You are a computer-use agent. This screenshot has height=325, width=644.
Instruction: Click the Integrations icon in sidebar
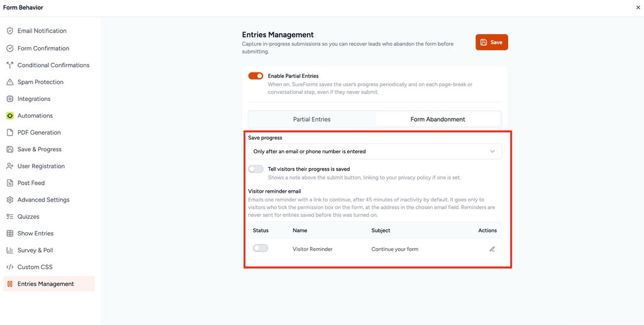(10, 99)
